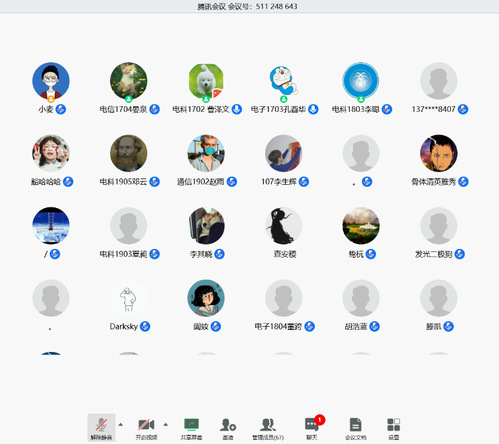499x444 pixels.
Task: Turn on the video camera
Action: pyautogui.click(x=146, y=428)
